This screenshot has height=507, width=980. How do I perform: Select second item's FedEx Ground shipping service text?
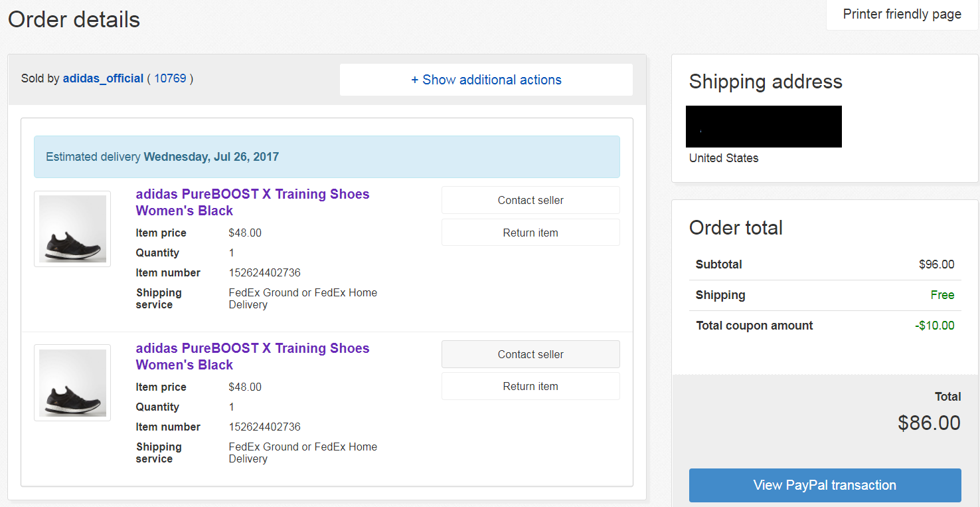[x=303, y=453]
